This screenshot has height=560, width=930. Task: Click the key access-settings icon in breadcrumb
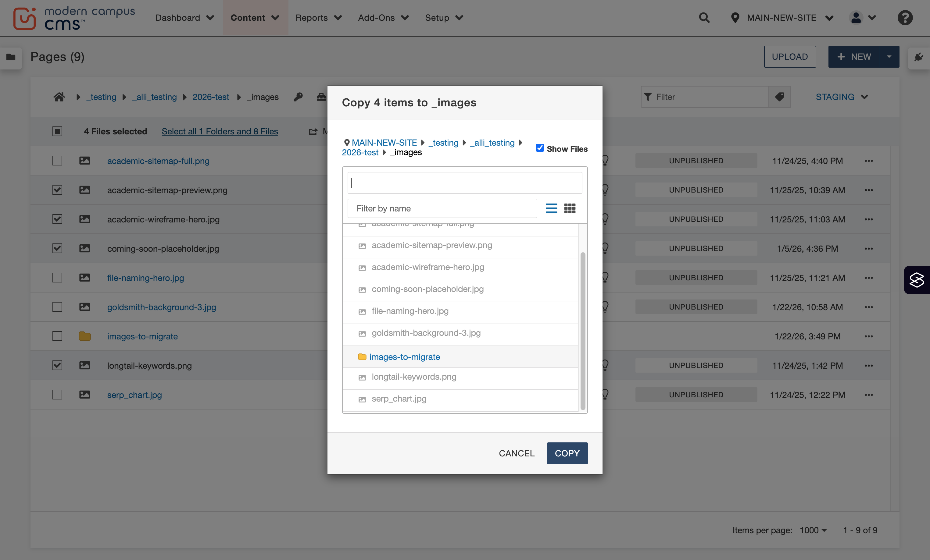298,97
